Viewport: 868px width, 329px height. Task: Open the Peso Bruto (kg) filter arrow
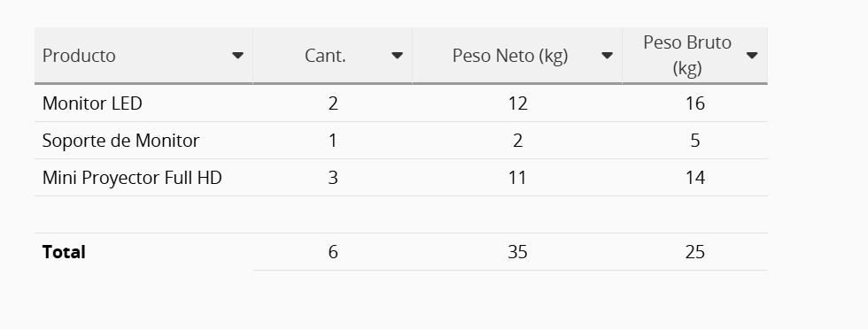coord(752,56)
